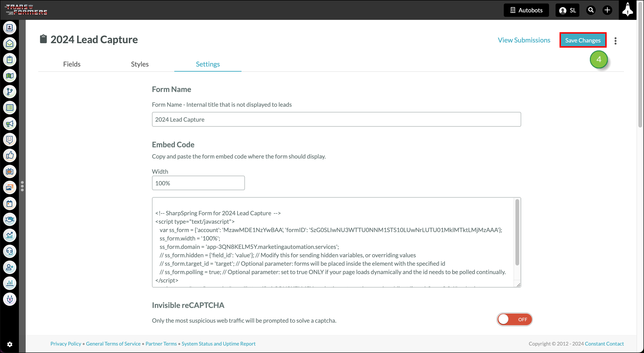Screen dimensions: 644x353
Task: Open the television media sidebar icon
Action: point(10,172)
